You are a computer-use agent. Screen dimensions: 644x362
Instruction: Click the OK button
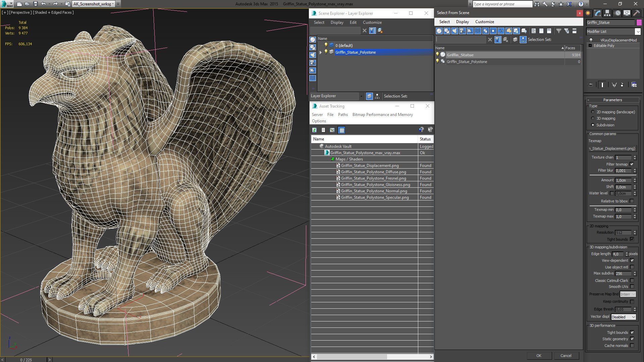pyautogui.click(x=539, y=356)
